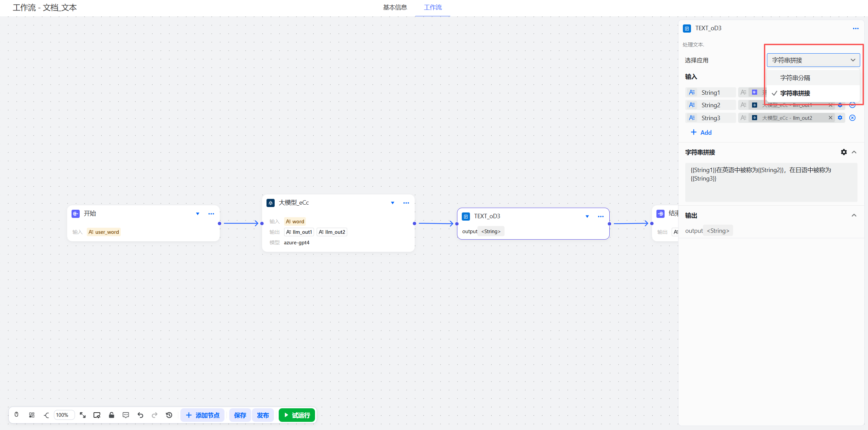868x430 pixels.
Task: Click the fit-to-screen arrows icon
Action: pos(82,415)
